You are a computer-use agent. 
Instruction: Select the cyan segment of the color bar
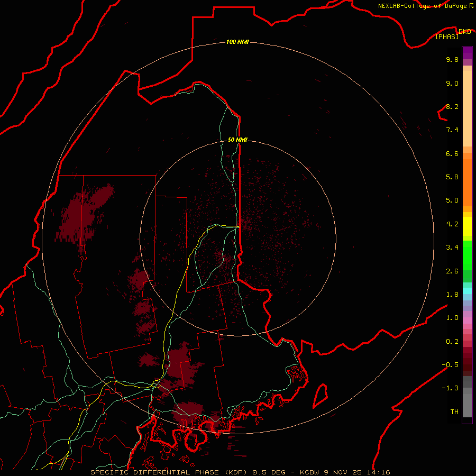[467, 291]
